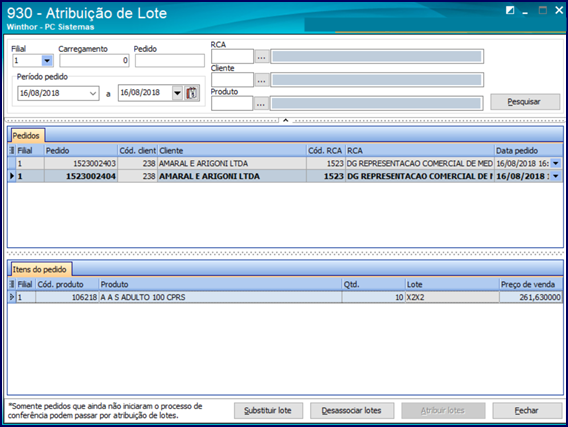Click the Produto code input field
The width and height of the screenshot is (568, 427).
(x=232, y=104)
